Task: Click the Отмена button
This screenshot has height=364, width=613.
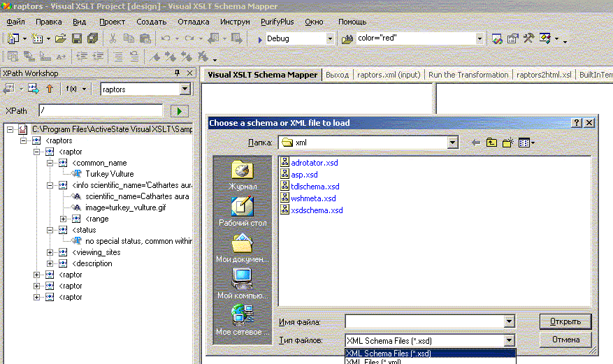Action: [565, 340]
